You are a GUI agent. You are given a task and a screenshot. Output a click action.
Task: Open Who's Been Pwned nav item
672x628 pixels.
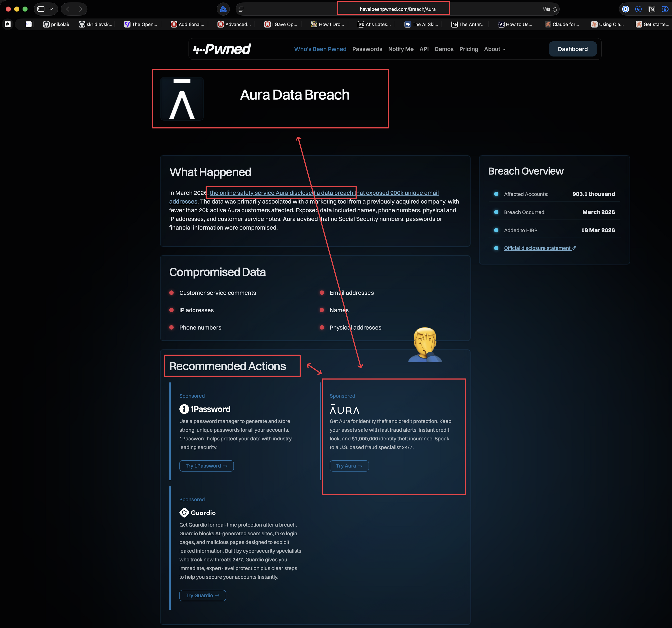320,49
